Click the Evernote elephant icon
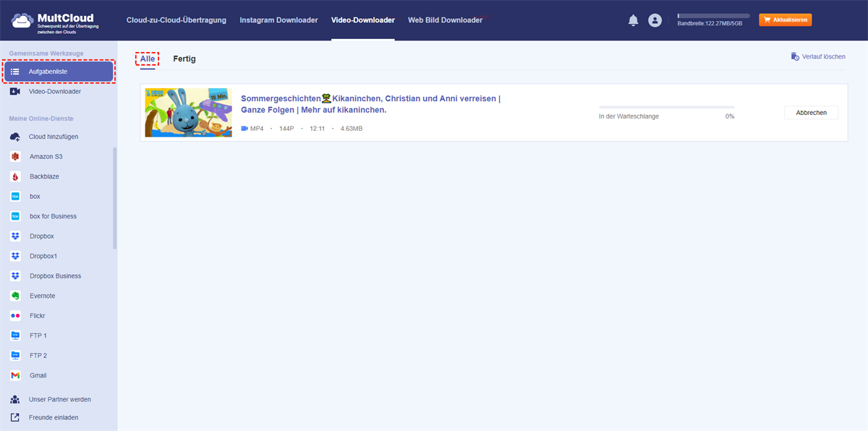868x431 pixels. (15, 296)
